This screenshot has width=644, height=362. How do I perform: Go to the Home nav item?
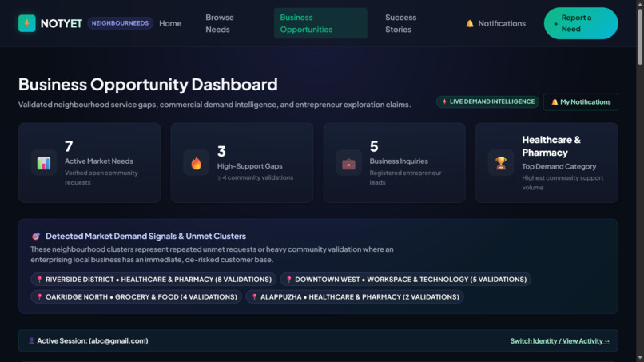coord(170,23)
